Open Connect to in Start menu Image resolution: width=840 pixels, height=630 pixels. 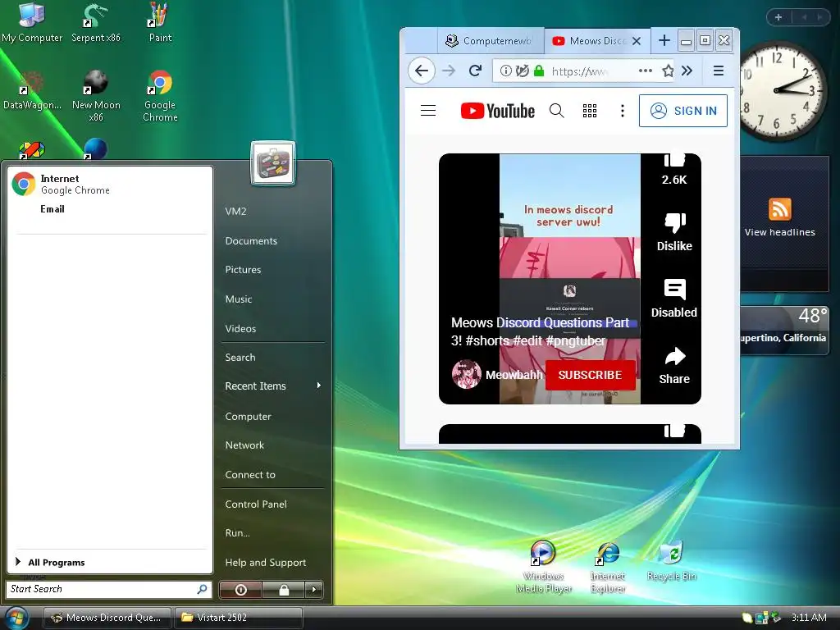pos(250,475)
